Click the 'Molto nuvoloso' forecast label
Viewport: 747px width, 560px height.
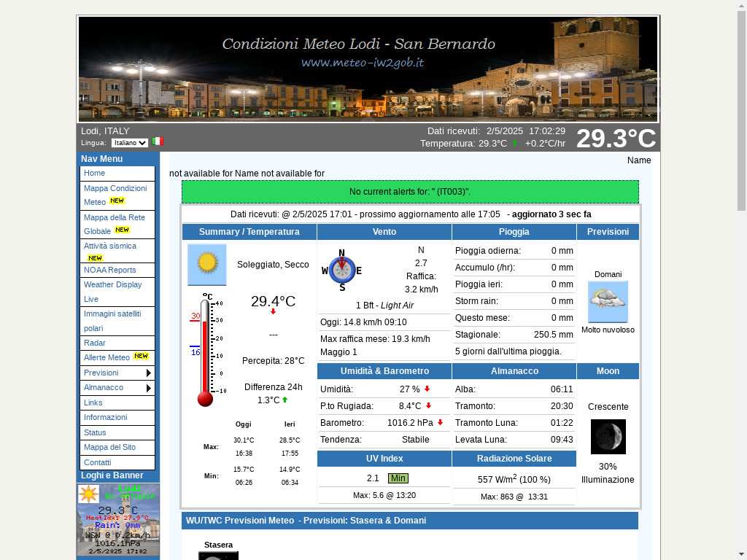point(608,330)
